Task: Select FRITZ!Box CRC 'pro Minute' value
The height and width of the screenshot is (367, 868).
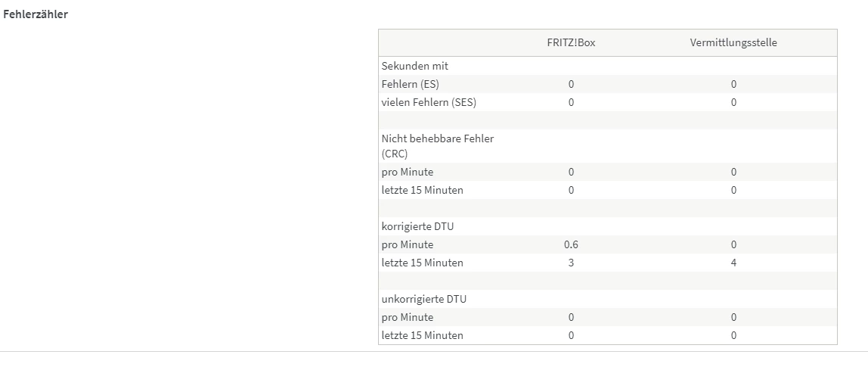Action: (x=571, y=172)
